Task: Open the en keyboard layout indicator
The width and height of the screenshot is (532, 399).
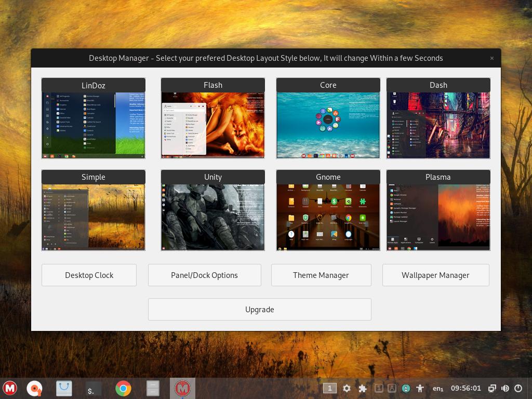Action: click(x=437, y=389)
